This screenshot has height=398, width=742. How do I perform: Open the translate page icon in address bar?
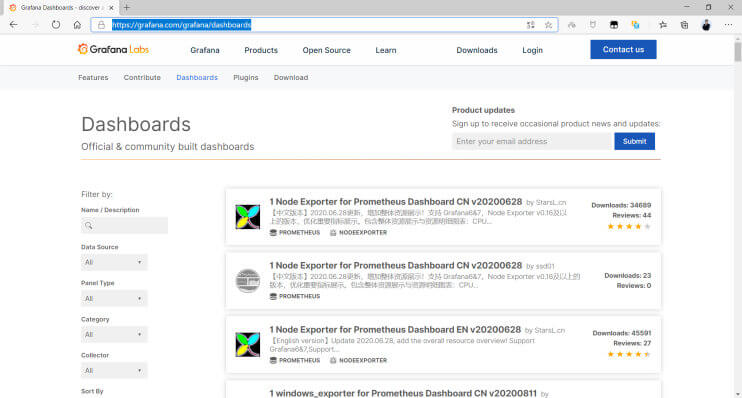click(x=530, y=25)
